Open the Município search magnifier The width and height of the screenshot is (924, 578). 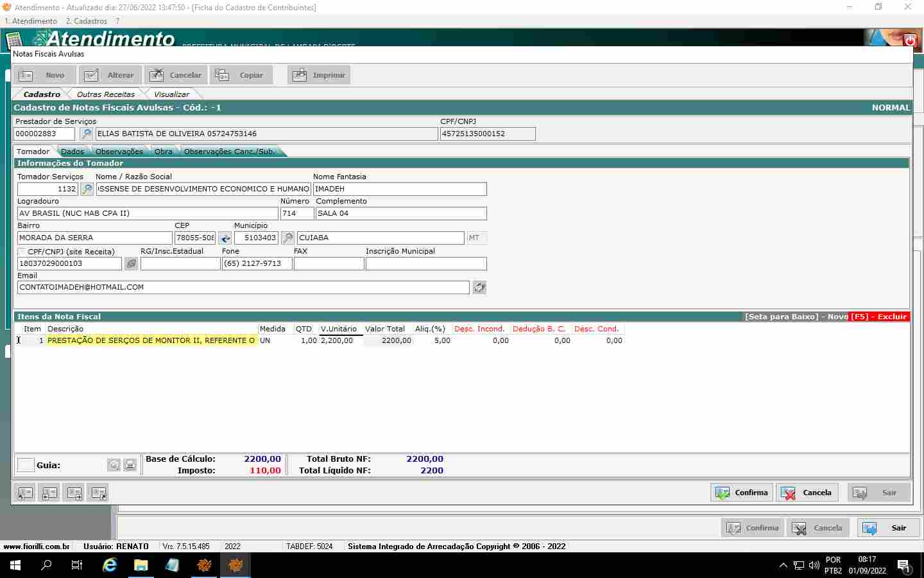coord(287,238)
